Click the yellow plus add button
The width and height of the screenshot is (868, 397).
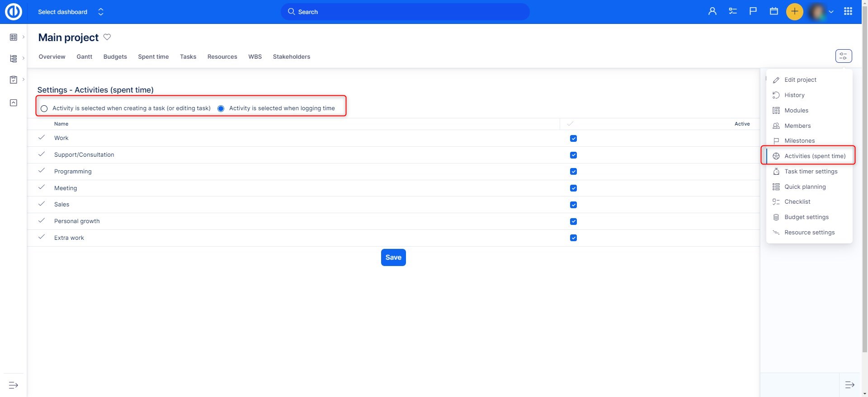pyautogui.click(x=794, y=12)
